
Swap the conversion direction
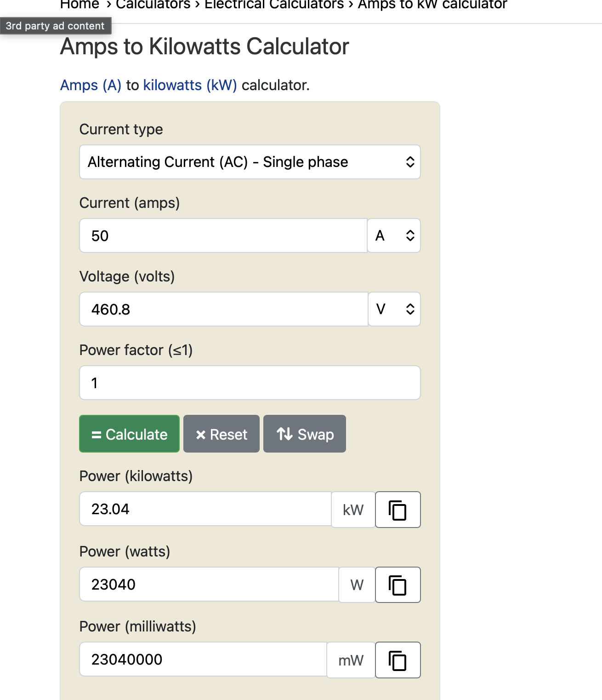click(x=304, y=434)
